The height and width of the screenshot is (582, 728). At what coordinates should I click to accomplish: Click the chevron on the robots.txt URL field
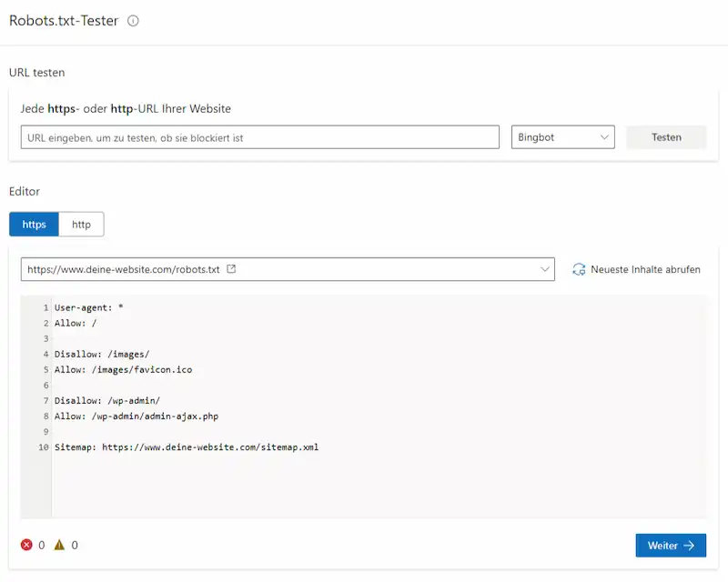(544, 269)
